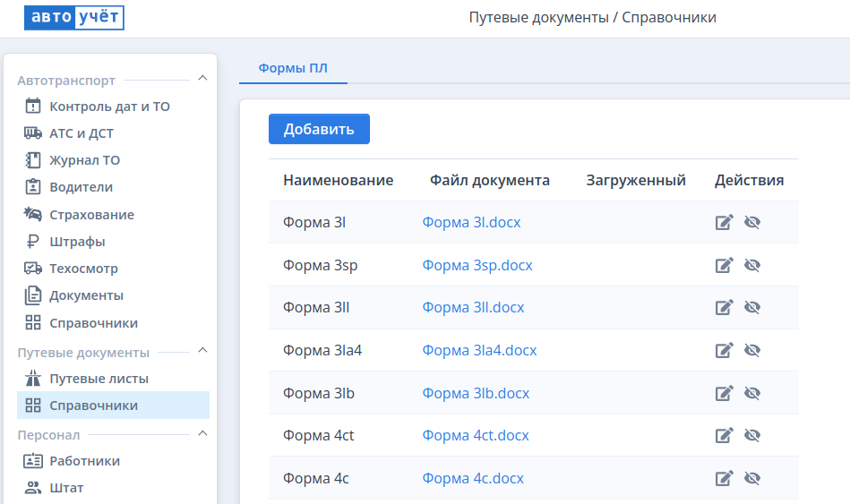Click the Штат people icon

point(33,488)
